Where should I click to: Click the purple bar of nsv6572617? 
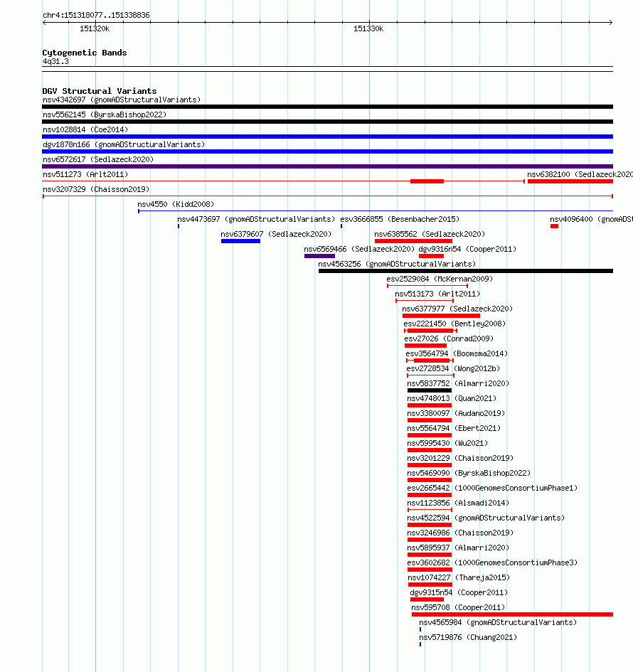coord(327,166)
